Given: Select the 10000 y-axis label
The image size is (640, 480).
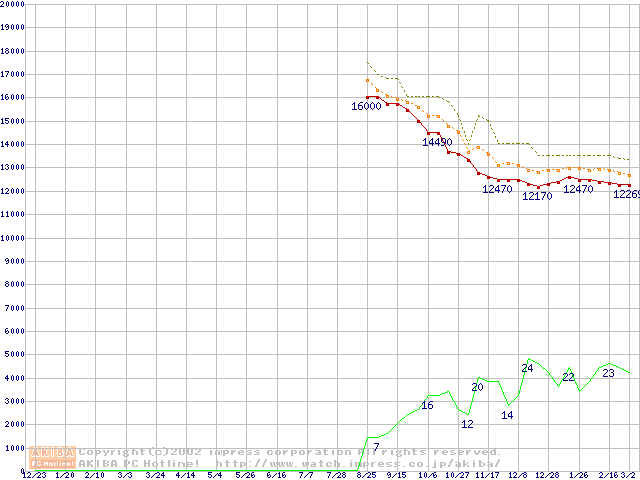Looking at the screenshot, I should click(13, 238).
